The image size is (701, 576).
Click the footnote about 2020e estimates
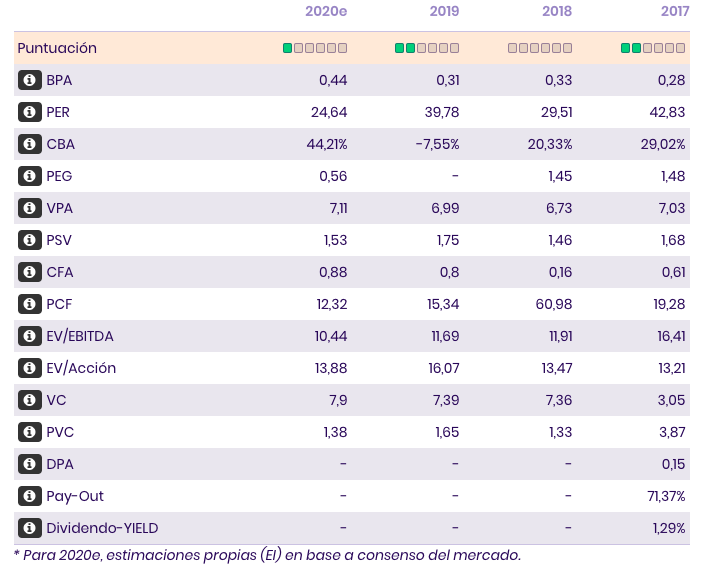[x=267, y=555]
